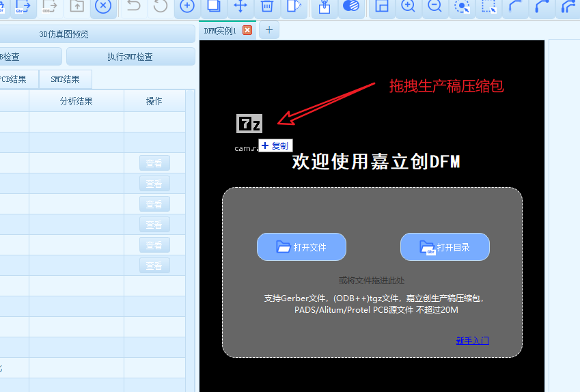Click the pin-on-box toolbar icon
580x392 pixels.
[x=324, y=6]
